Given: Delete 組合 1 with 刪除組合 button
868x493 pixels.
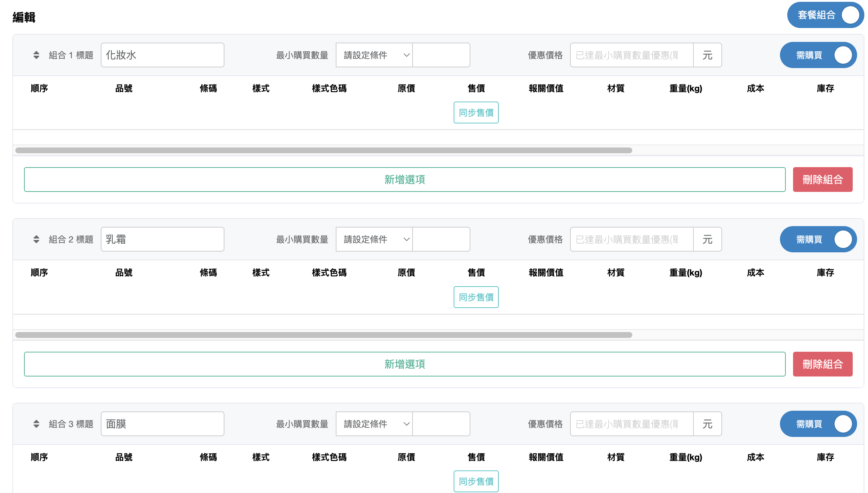Looking at the screenshot, I should point(823,180).
